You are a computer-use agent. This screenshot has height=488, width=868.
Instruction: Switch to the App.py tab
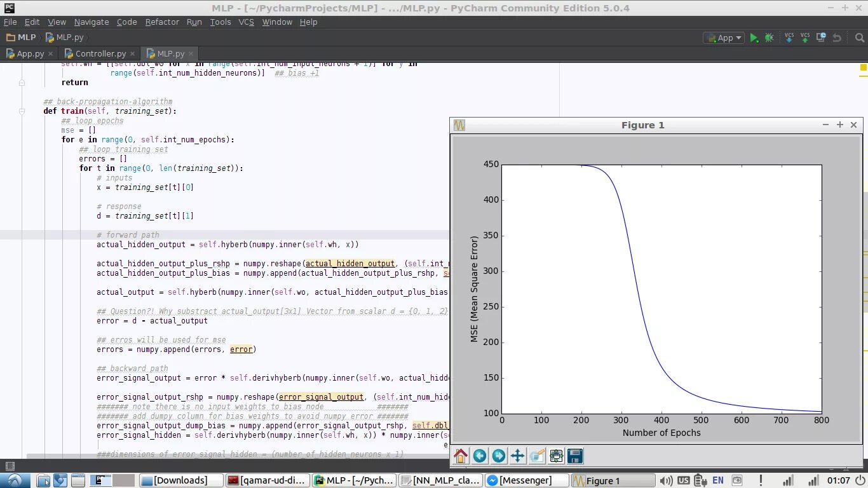coord(31,54)
